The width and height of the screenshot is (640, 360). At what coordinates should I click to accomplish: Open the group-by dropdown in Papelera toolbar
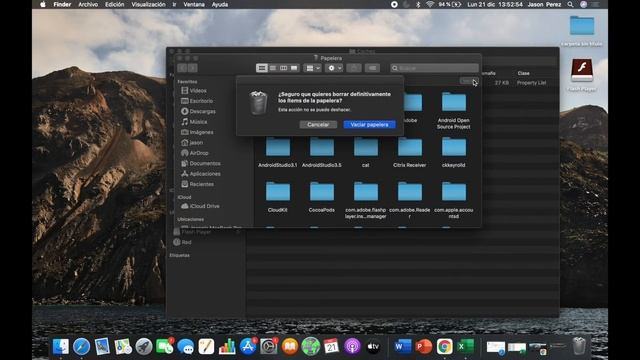tap(313, 68)
